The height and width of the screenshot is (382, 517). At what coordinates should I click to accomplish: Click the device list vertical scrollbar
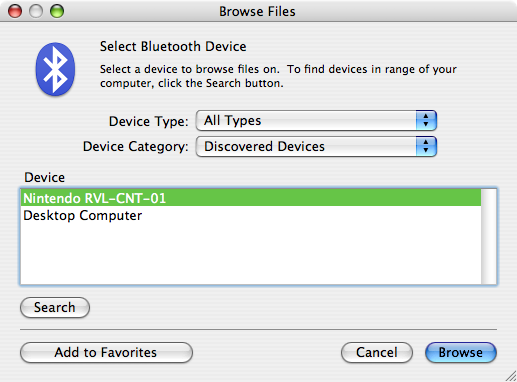(x=488, y=236)
